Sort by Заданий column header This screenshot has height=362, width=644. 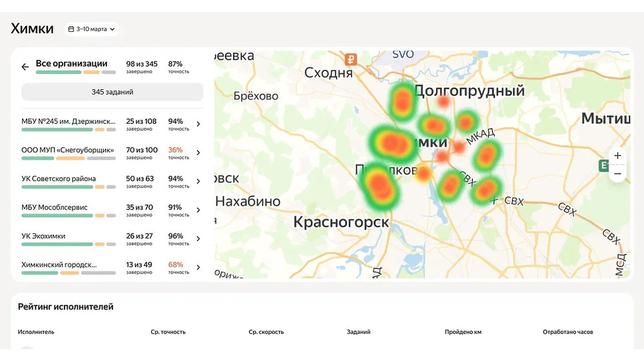(x=359, y=332)
